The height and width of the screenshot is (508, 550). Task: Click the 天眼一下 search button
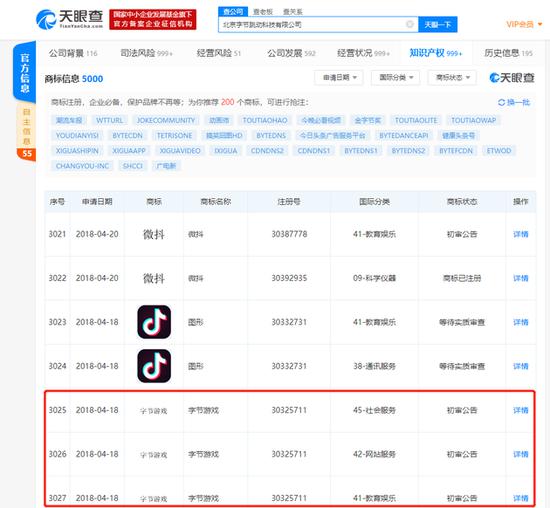tap(438, 25)
